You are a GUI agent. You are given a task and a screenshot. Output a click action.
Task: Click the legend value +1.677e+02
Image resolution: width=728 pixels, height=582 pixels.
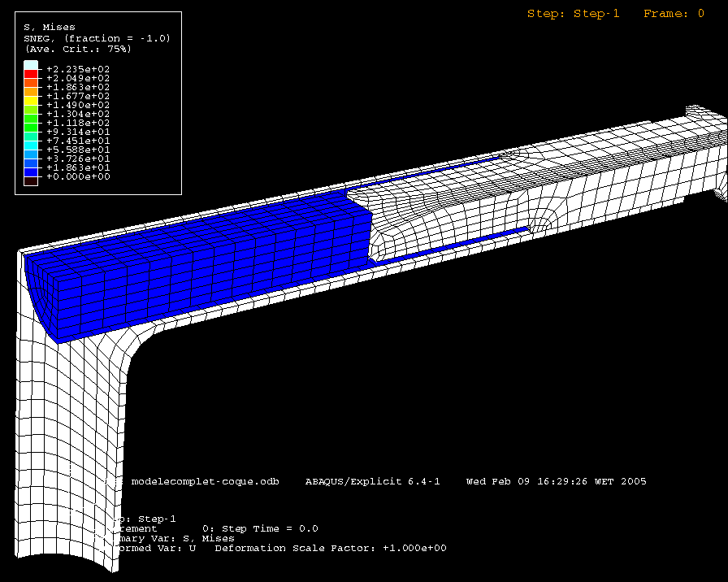point(78,96)
